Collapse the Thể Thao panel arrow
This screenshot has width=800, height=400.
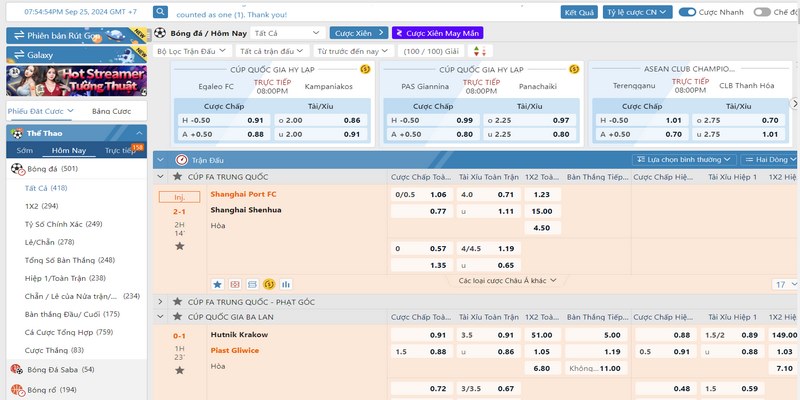coord(139,133)
